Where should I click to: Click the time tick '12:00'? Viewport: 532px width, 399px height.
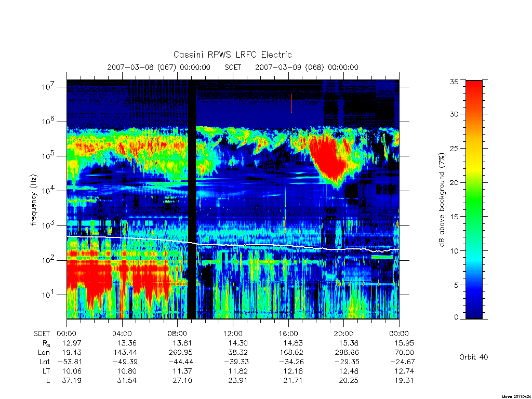click(233, 334)
